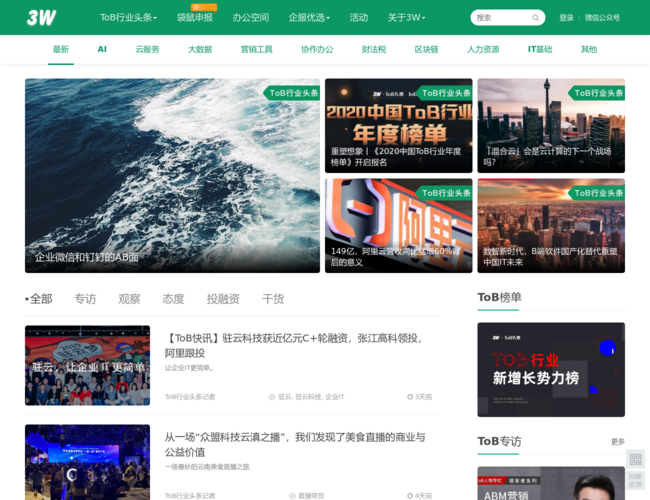
Task: Click the clock icon beside 4天前
Action: coord(410,495)
